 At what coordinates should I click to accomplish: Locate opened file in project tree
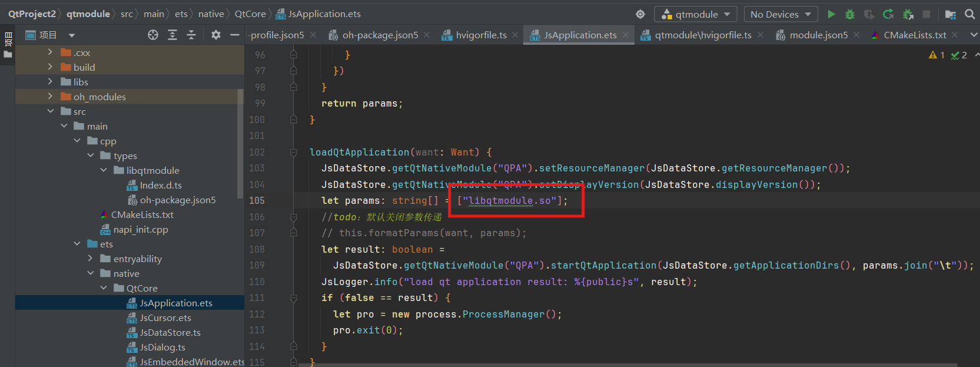(x=153, y=35)
